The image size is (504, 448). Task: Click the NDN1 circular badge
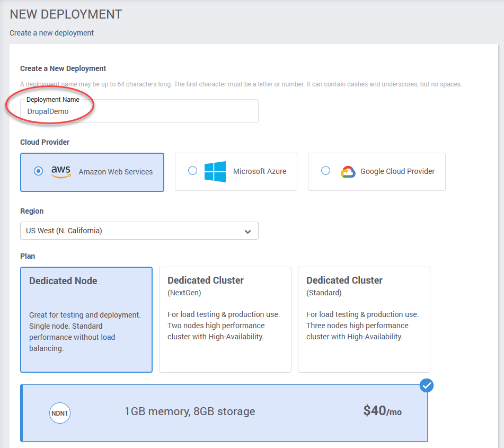[x=60, y=413]
